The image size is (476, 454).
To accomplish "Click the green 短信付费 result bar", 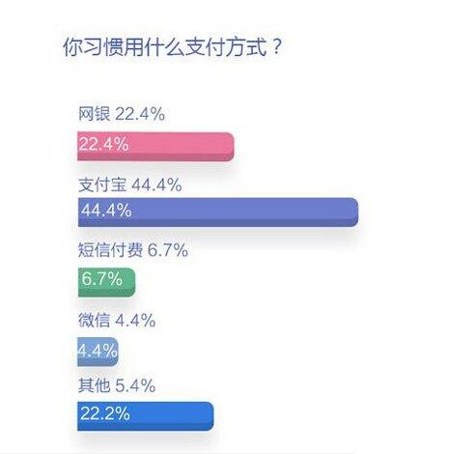I will 106,282.
